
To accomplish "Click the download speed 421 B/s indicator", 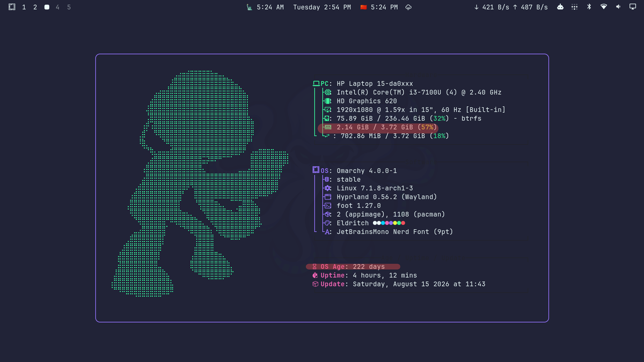I will pyautogui.click(x=491, y=7).
